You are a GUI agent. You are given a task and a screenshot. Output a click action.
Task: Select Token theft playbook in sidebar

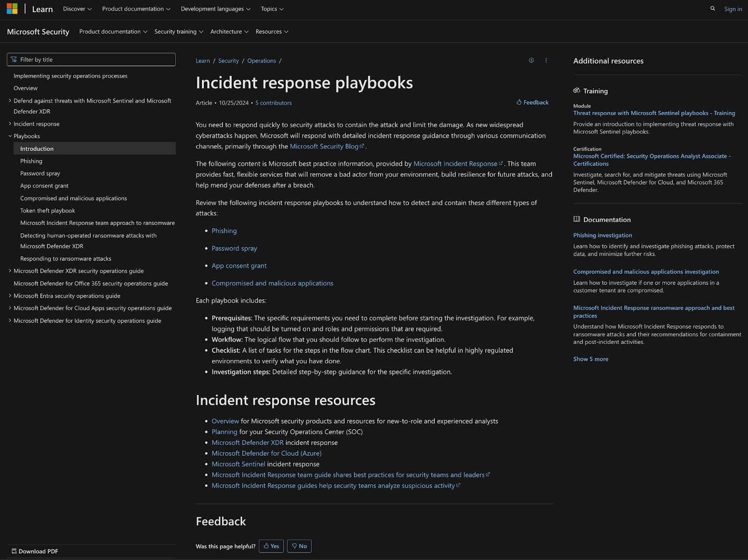pyautogui.click(x=47, y=211)
